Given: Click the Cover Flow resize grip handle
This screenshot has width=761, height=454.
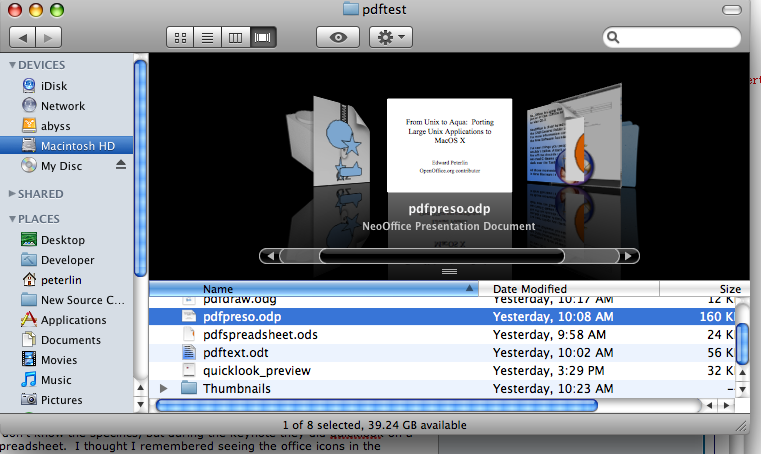Looking at the screenshot, I should coord(449,271).
